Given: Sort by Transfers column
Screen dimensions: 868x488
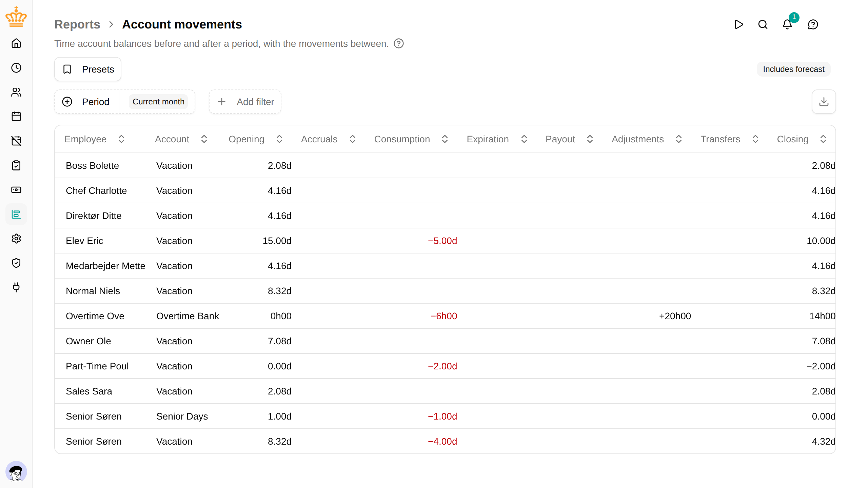Looking at the screenshot, I should 730,139.
